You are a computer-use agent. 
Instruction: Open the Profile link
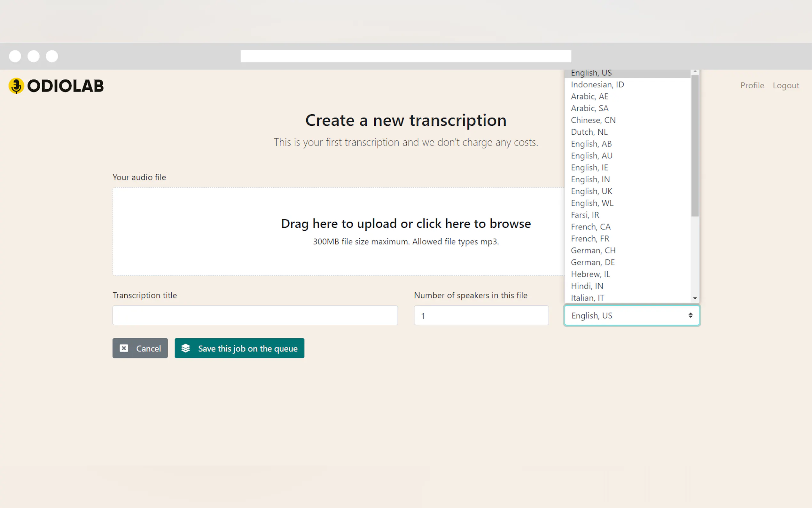[x=752, y=85]
